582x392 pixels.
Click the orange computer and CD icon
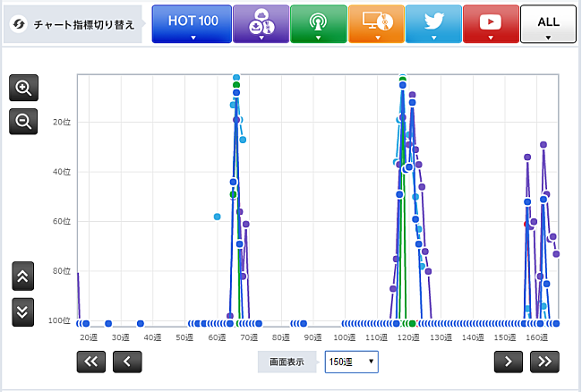tap(376, 24)
